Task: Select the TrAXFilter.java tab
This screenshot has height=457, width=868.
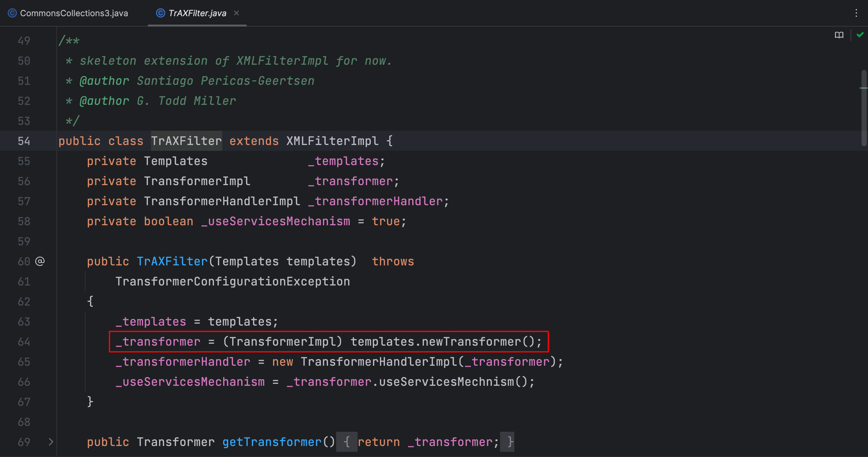Action: tap(197, 13)
